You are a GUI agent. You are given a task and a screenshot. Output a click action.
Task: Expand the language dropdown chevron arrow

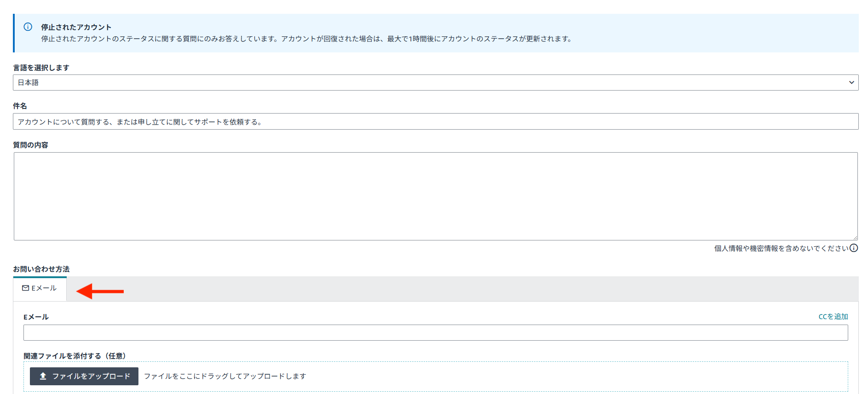851,83
